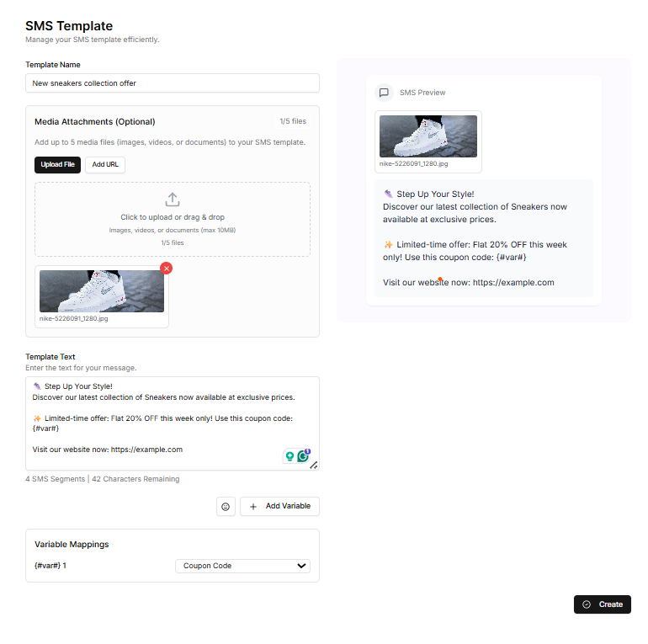Open the emoji picker
This screenshot has width=648, height=644.
[226, 507]
